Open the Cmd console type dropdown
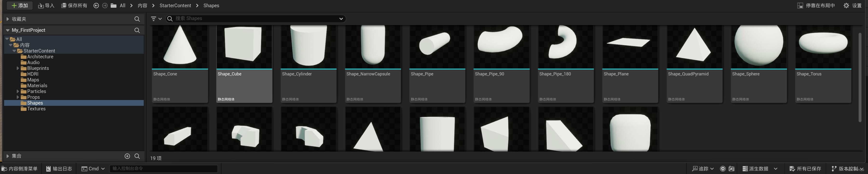This screenshot has height=174, width=868. point(93,169)
